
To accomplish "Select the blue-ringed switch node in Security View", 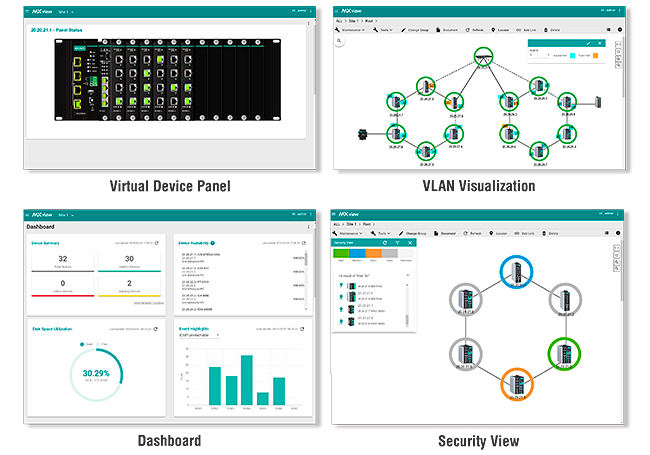I will tap(516, 272).
